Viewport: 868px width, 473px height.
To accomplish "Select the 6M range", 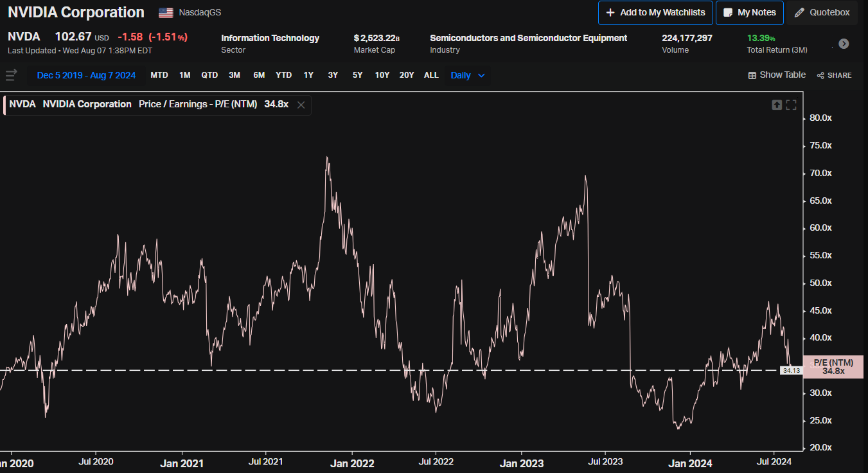I will (x=259, y=75).
